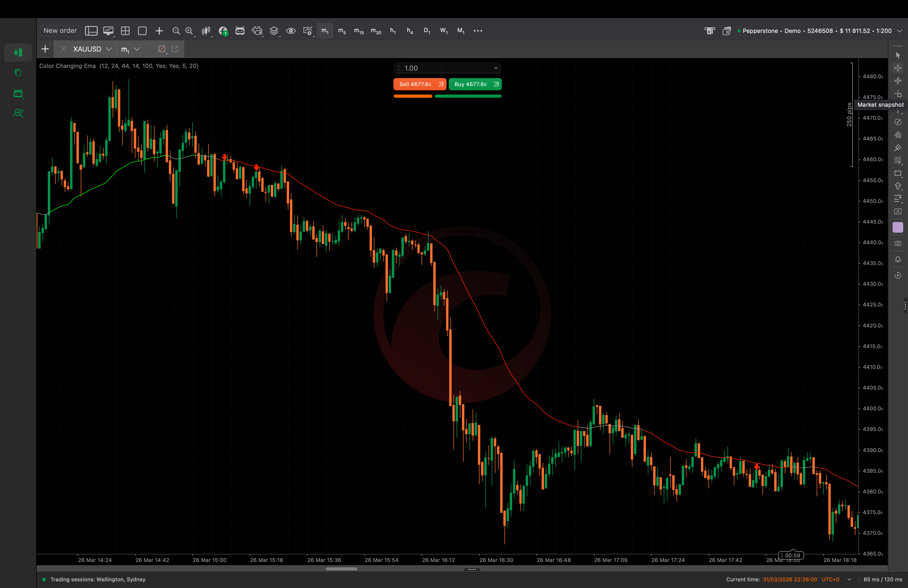Click the horizontal chart scrollbar thumb
The height and width of the screenshot is (588, 908).
pyautogui.click(x=341, y=569)
